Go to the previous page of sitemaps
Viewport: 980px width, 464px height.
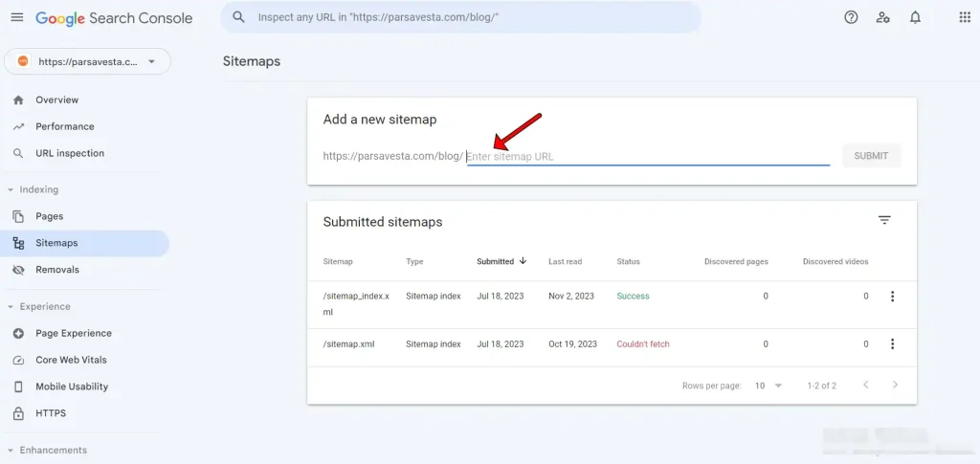pos(865,385)
